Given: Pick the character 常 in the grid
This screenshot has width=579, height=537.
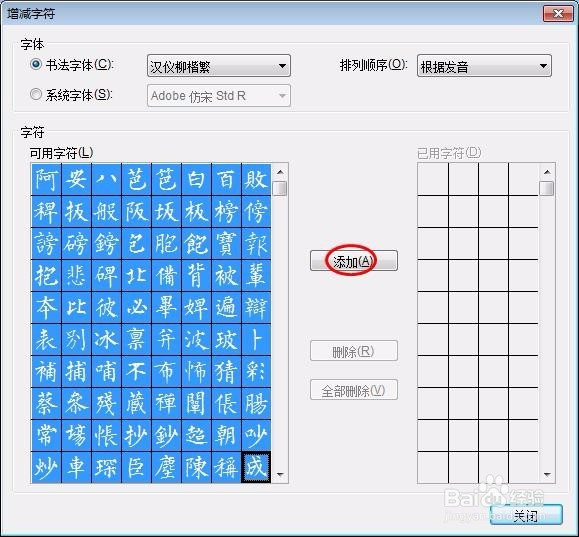Looking at the screenshot, I should tap(46, 435).
